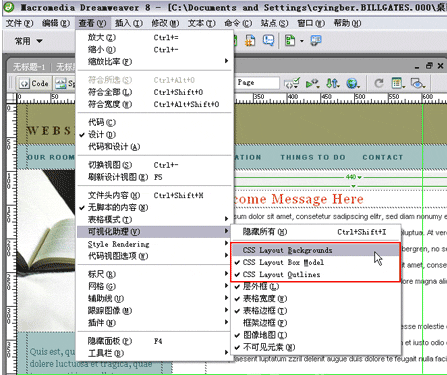Open the 窗口 menu

click(x=311, y=23)
